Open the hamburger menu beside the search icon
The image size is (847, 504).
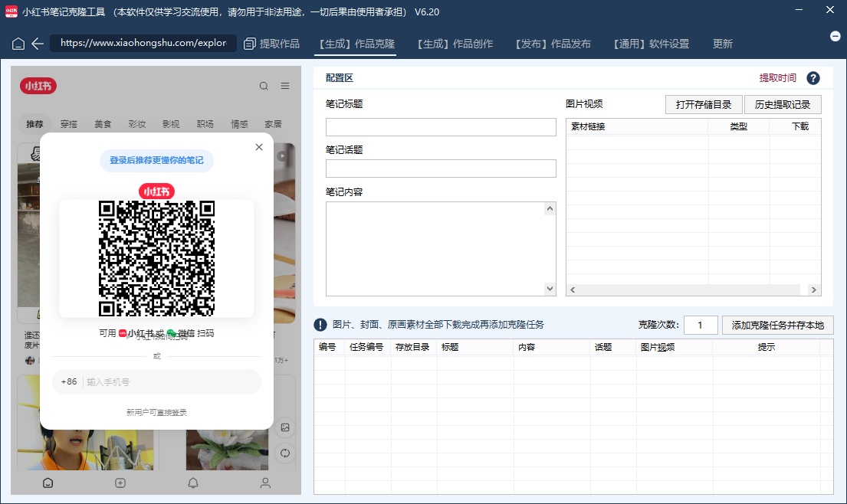(x=284, y=86)
